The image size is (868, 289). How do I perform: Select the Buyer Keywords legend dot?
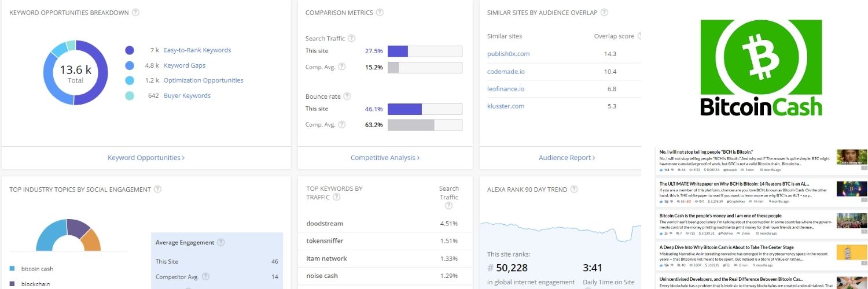click(130, 96)
